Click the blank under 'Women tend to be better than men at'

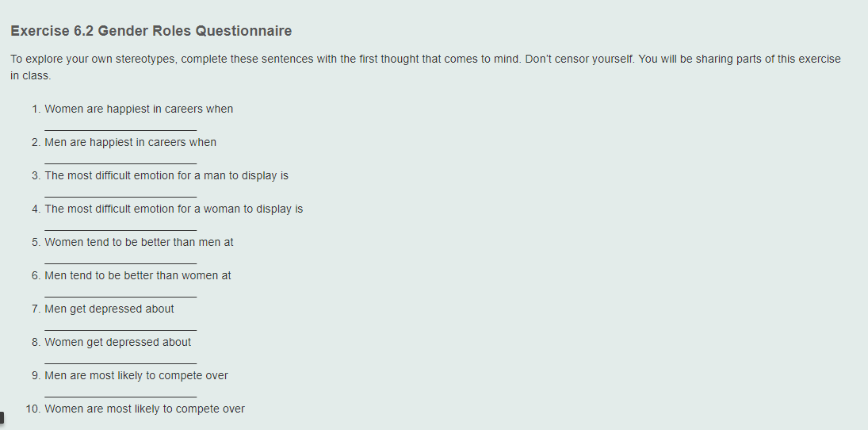click(120, 259)
